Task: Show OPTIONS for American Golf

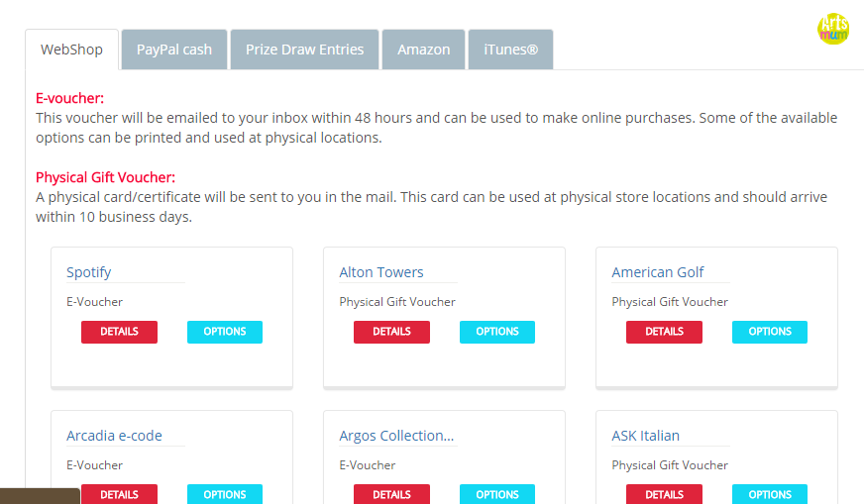Action: (x=770, y=332)
